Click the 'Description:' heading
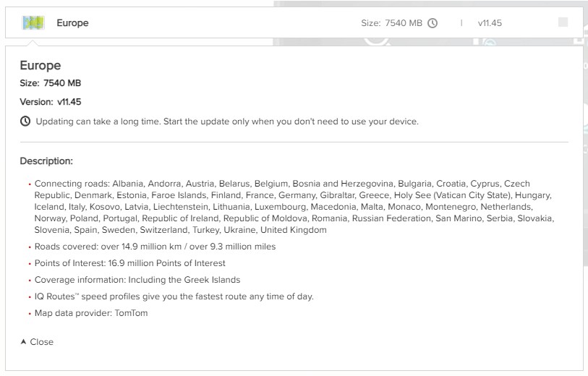 click(46, 161)
